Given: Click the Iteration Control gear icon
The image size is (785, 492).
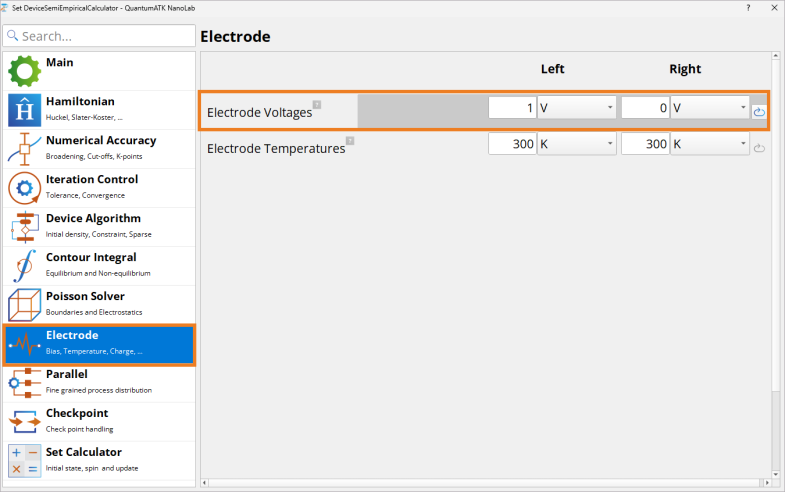Looking at the screenshot, I should [x=24, y=188].
